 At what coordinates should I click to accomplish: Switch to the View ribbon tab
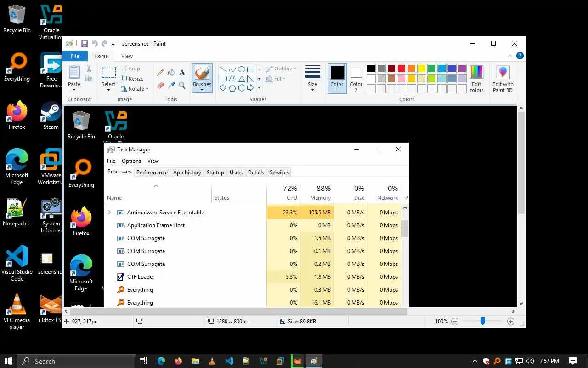click(x=127, y=56)
